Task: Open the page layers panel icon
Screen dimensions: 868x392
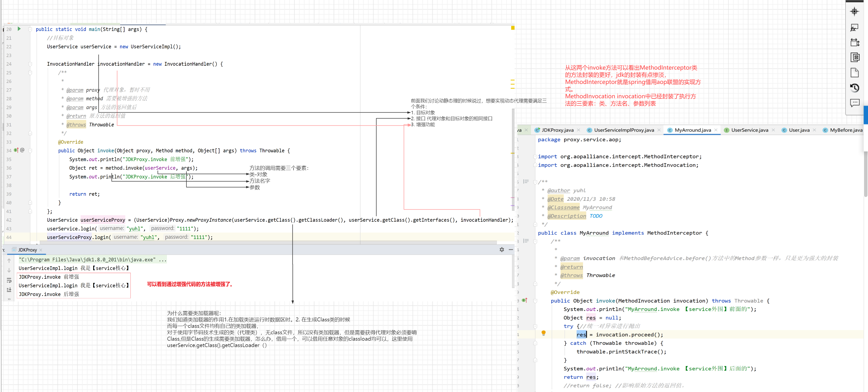Action: point(855,57)
